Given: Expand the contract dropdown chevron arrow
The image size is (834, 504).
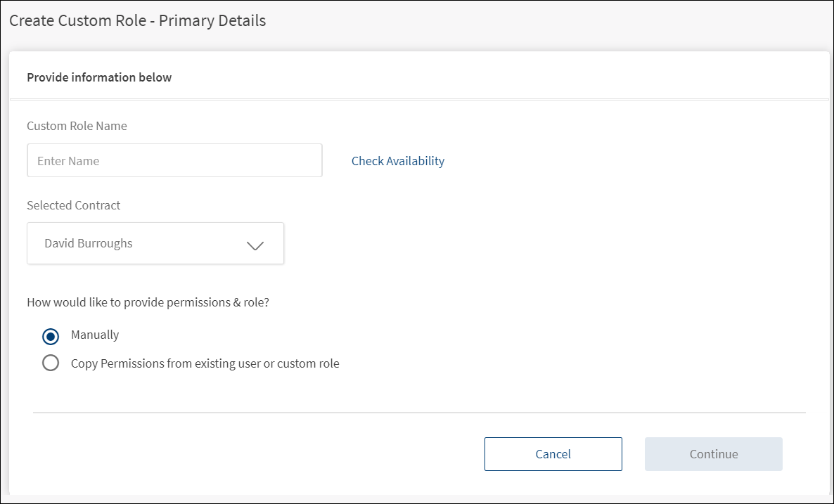Looking at the screenshot, I should pos(255,245).
